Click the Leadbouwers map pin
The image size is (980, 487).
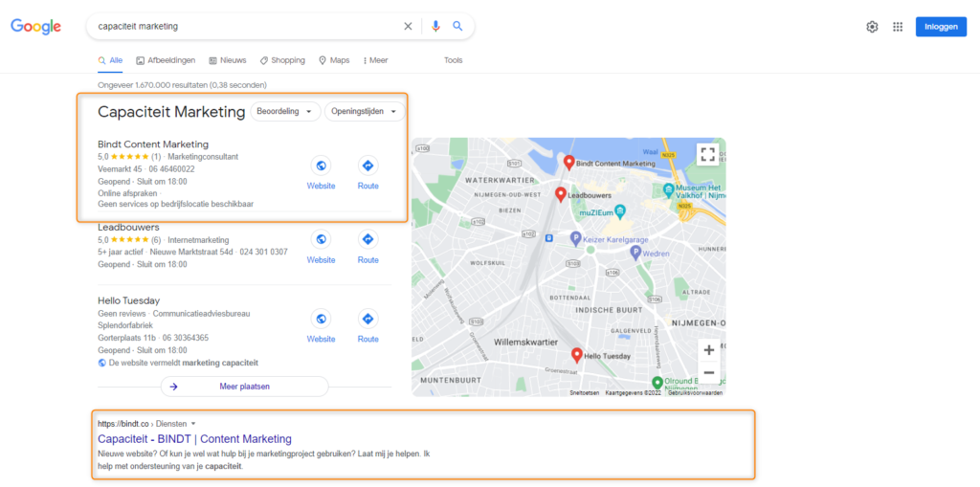tap(561, 194)
